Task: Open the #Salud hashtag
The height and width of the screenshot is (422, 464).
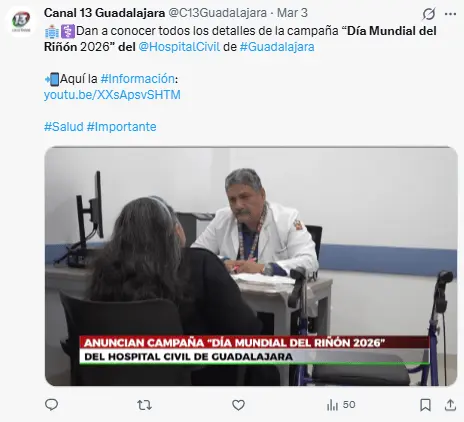Action: (x=64, y=127)
